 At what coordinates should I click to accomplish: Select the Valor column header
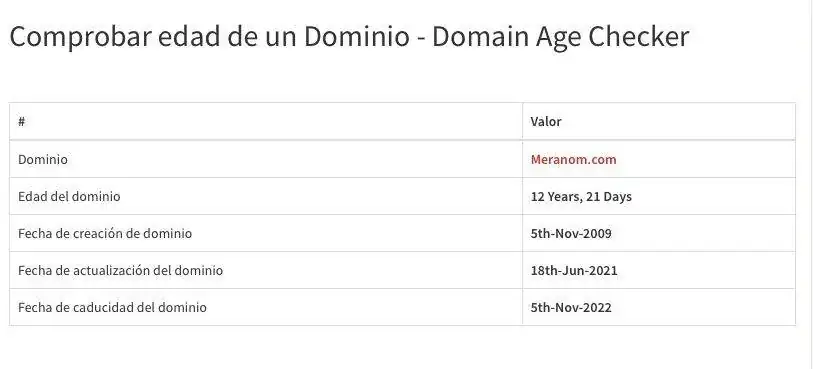545,122
